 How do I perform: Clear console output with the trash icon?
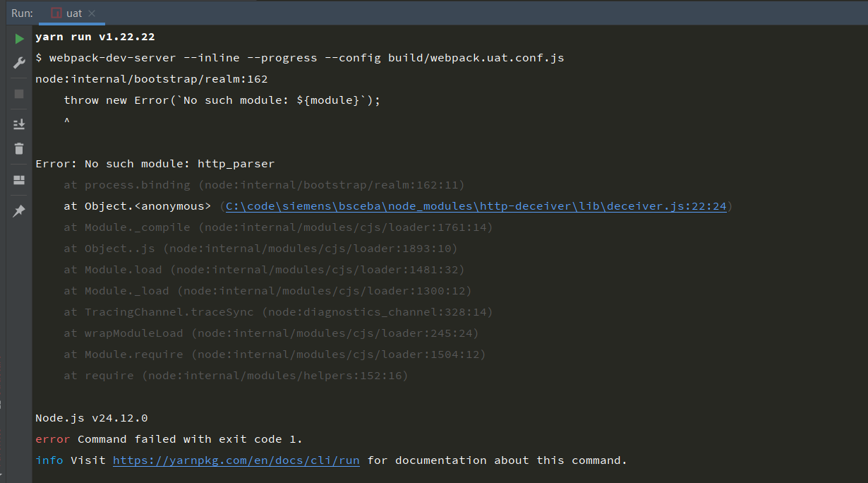[x=19, y=148]
